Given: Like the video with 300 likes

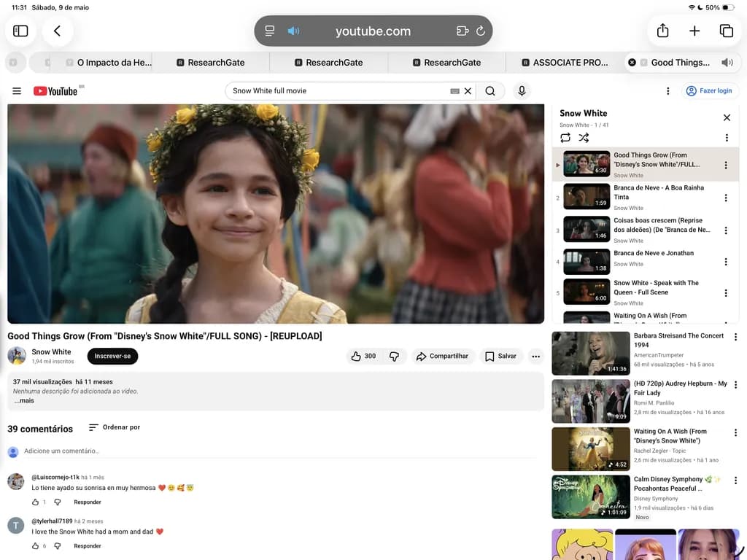Looking at the screenshot, I should tap(363, 356).
